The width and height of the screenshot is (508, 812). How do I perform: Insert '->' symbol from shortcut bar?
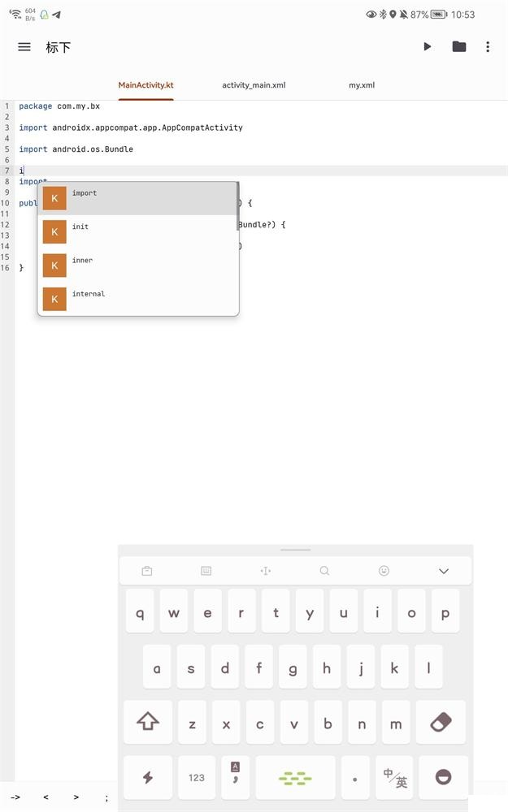(x=15, y=797)
